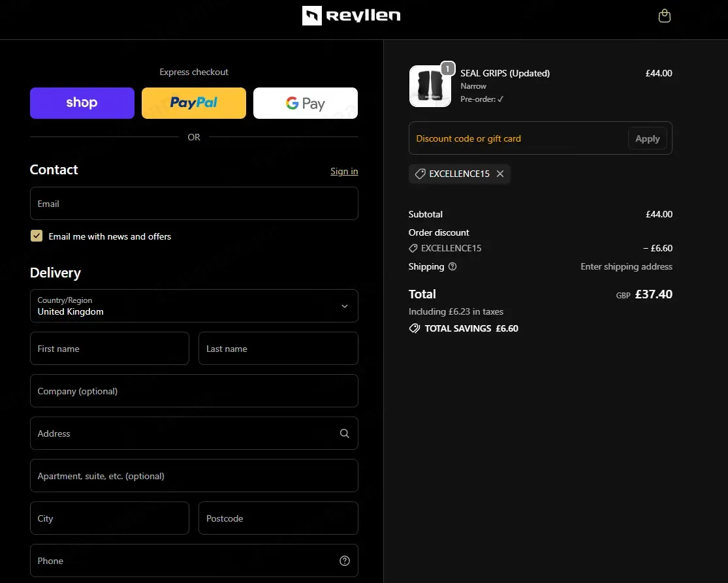Click the SEAL GRIPS product thumbnail

[x=430, y=86]
